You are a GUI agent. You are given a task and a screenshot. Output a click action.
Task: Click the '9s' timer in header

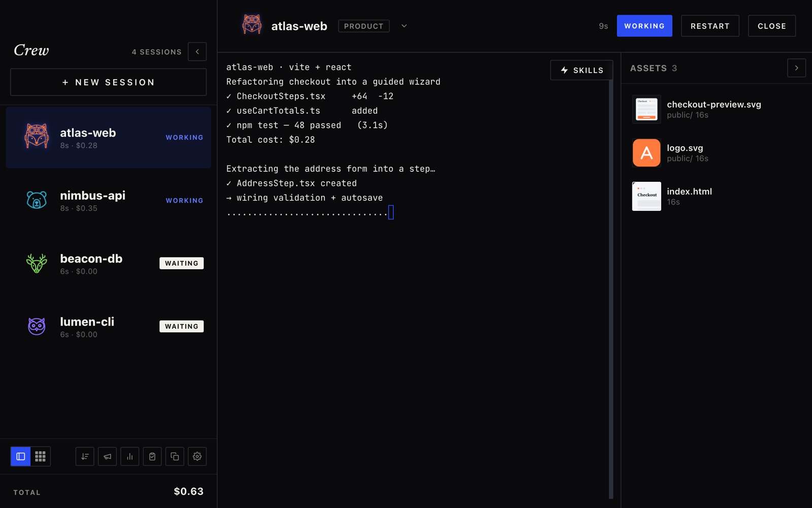(603, 26)
